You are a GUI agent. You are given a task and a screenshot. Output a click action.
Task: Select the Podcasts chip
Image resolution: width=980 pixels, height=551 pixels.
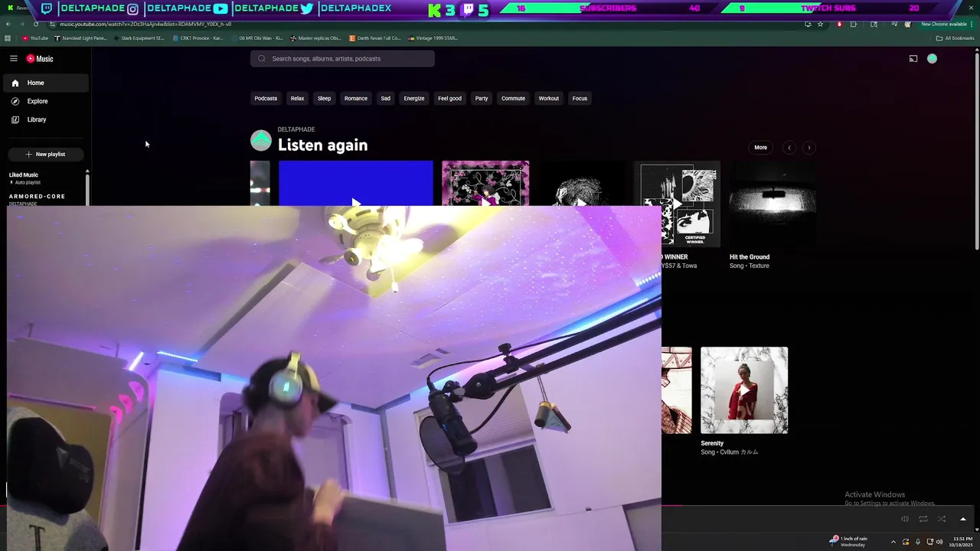click(266, 98)
